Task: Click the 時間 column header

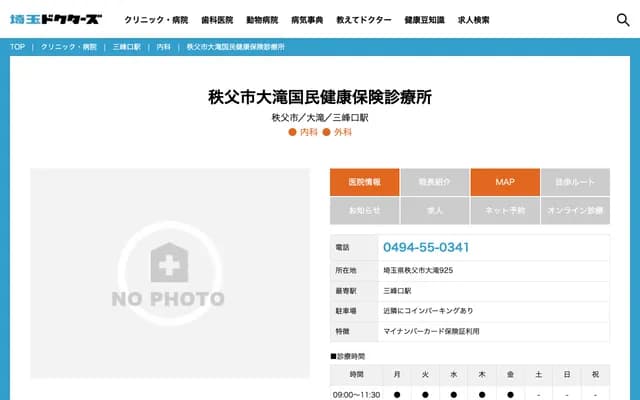Action: (356, 374)
